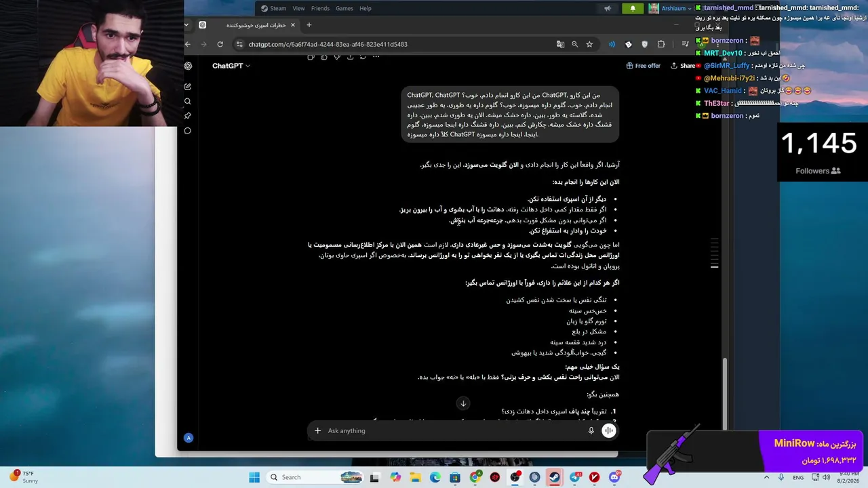Viewport: 868px width, 488px height.
Task: Click the blue sound-wave extension icon
Action: (x=612, y=44)
